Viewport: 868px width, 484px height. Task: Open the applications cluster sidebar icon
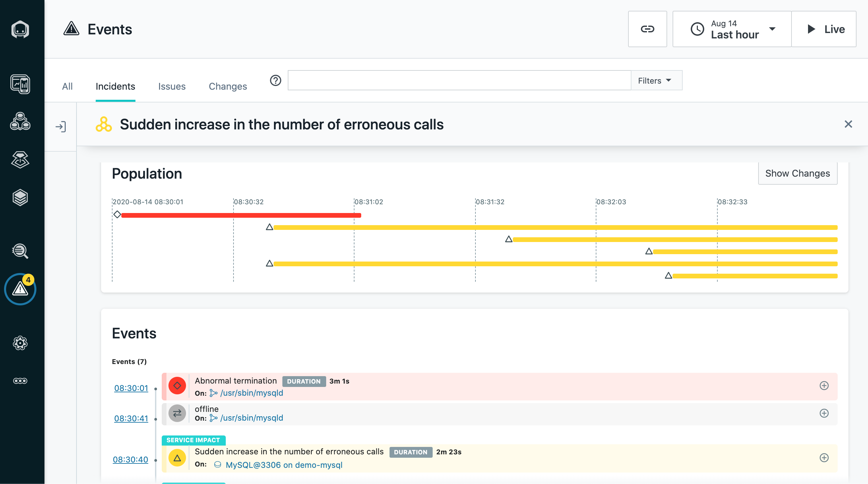coord(20,121)
